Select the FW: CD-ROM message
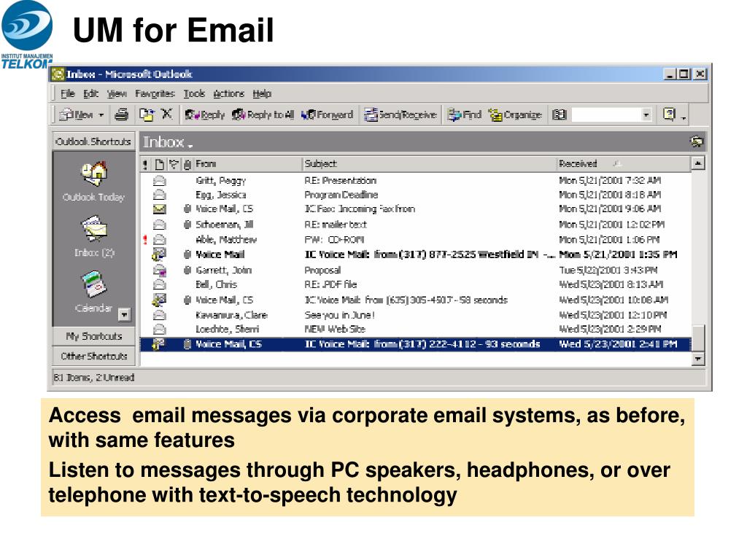The image size is (747, 560). pos(415,239)
